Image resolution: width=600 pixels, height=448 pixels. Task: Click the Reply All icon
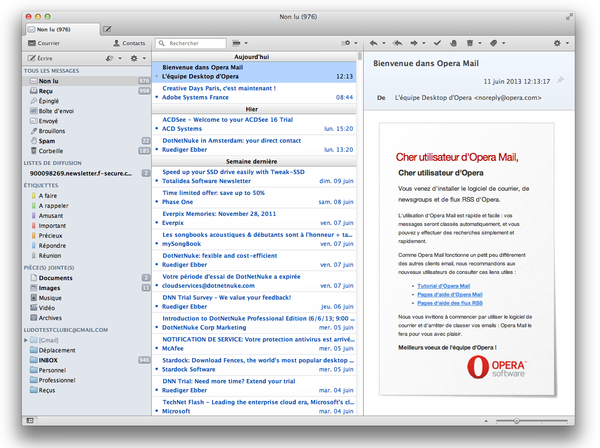[x=398, y=43]
